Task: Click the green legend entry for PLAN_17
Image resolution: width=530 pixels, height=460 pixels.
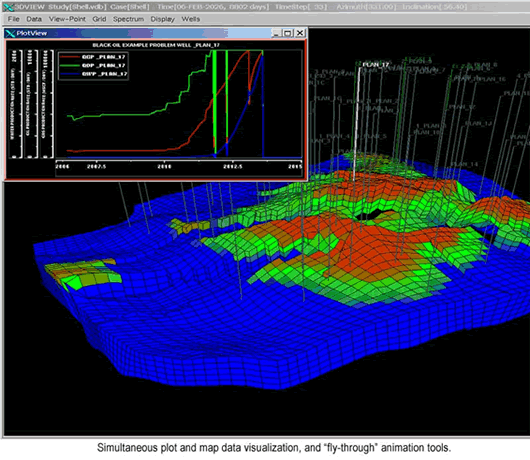Action: [93, 65]
